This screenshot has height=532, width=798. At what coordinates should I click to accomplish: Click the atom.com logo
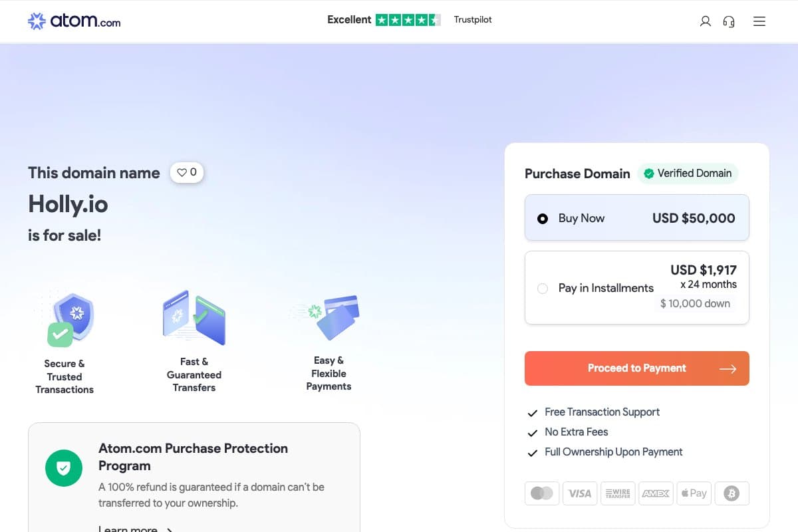tap(74, 21)
